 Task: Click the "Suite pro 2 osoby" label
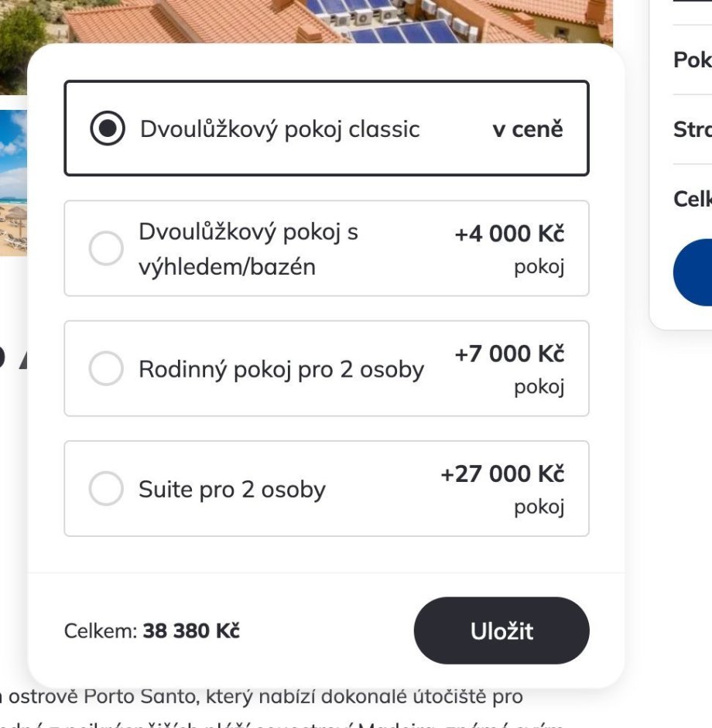pos(231,489)
